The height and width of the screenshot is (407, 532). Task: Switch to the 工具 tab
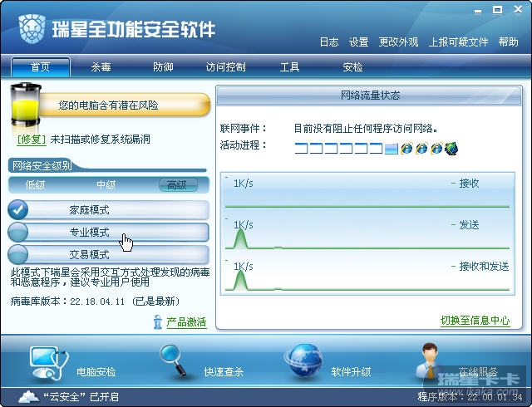point(289,66)
